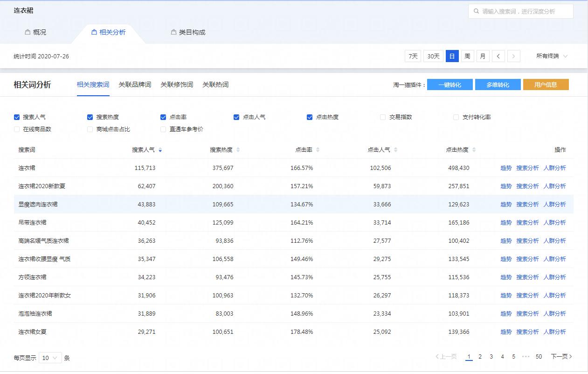
Task: Enable the 支付转化率 checkbox
Action: point(456,117)
